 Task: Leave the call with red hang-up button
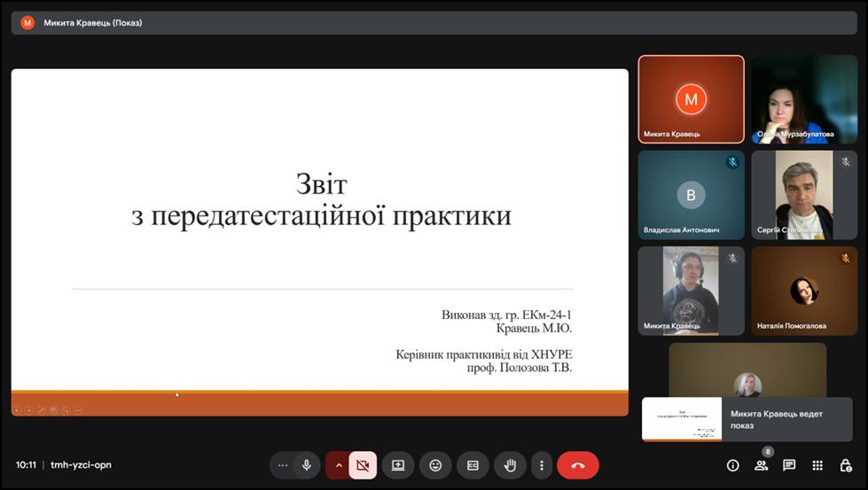pos(578,465)
